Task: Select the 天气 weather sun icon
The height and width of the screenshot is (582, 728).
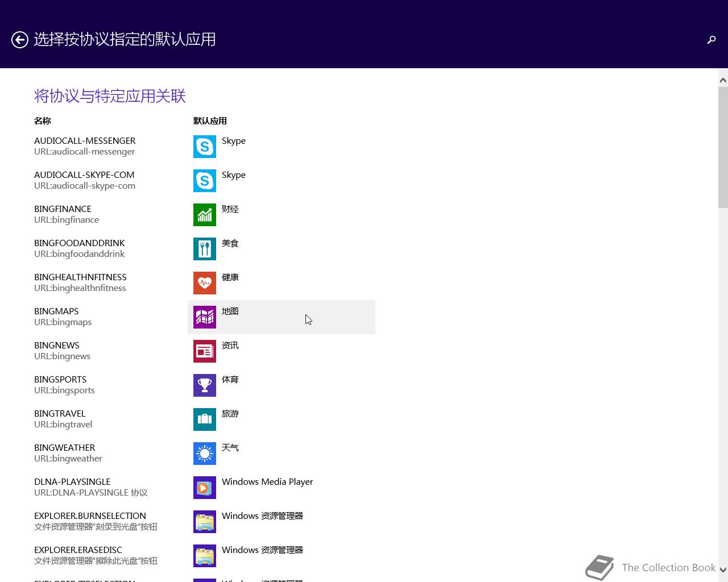Action: [x=205, y=454]
